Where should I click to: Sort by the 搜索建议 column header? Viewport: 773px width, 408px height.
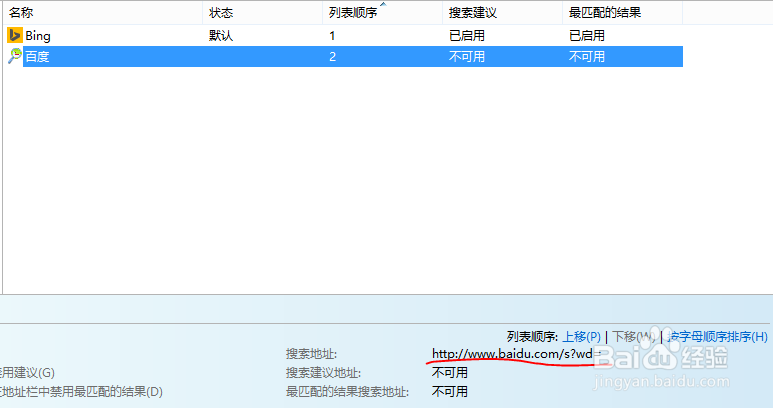[473, 12]
